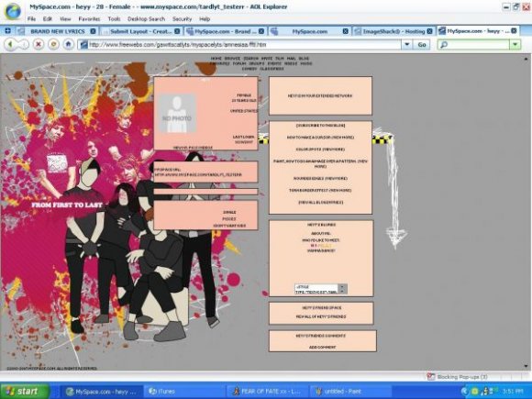Viewport: 532px width, 399px height.
Task: Click the HOME link in the page navigation
Action: [216, 59]
